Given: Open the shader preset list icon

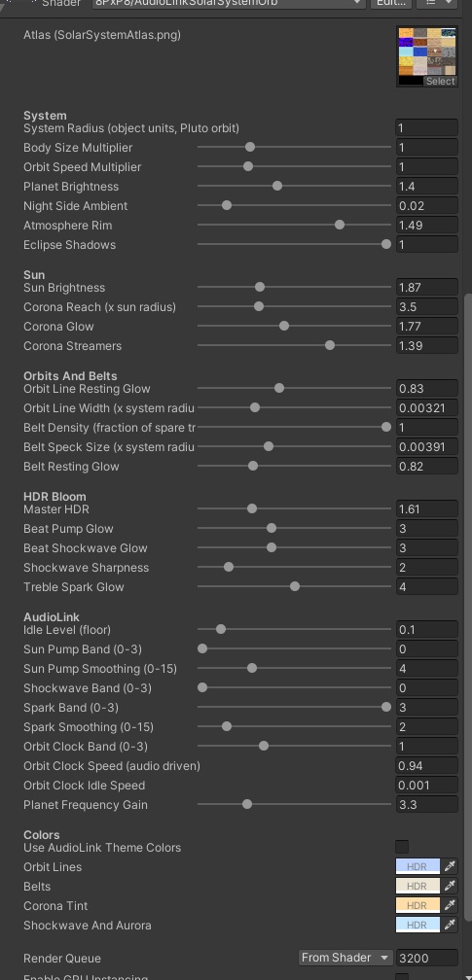Looking at the screenshot, I should (x=438, y=3).
